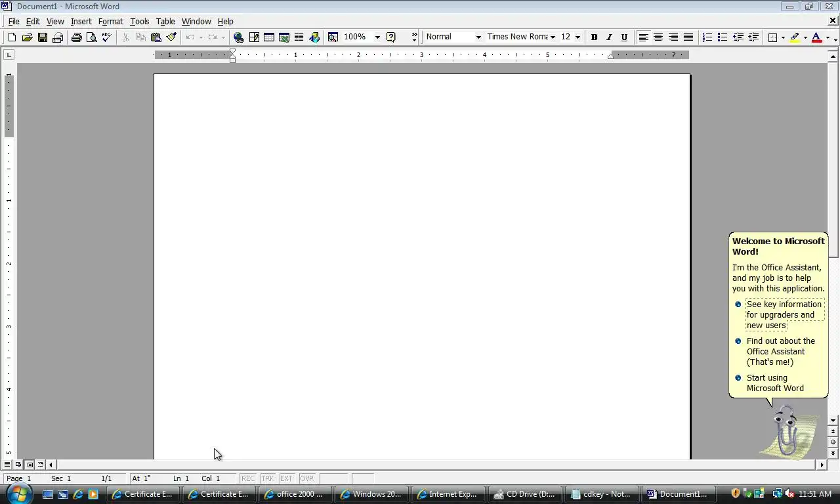This screenshot has height=504, width=840.
Task: Select See key information for upgraders
Action: pyautogui.click(x=784, y=314)
